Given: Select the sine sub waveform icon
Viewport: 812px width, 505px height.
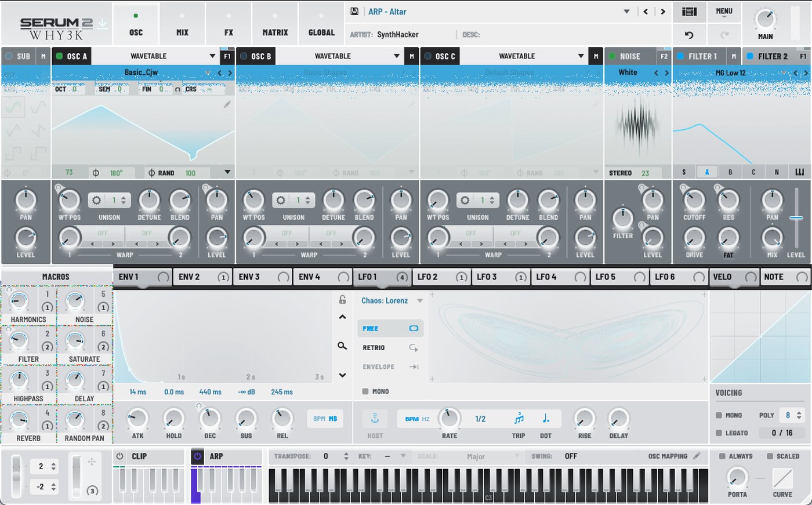Looking at the screenshot, I should tap(14, 107).
